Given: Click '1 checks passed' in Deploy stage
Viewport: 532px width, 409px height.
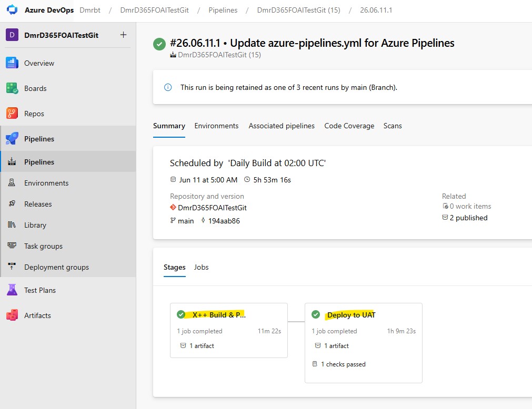Looking at the screenshot, I should [343, 364].
